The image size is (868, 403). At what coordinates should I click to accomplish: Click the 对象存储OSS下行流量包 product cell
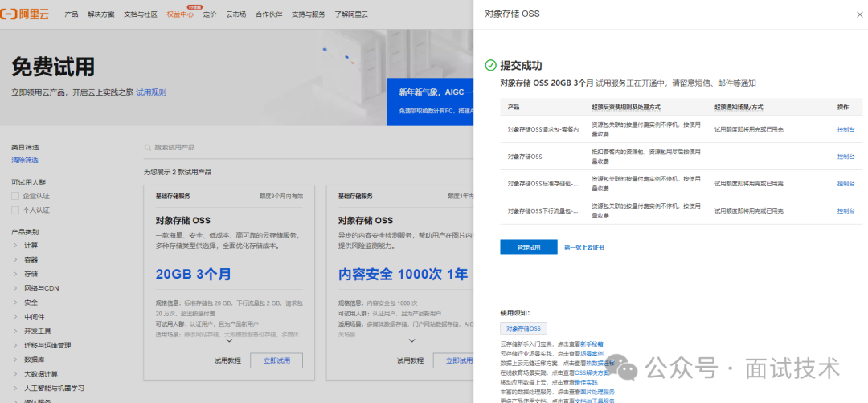click(x=543, y=210)
